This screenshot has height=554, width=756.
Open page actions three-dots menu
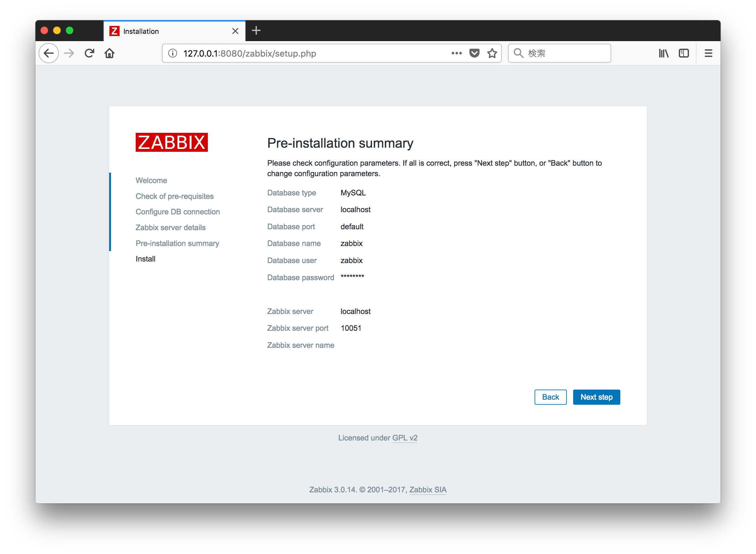point(456,53)
